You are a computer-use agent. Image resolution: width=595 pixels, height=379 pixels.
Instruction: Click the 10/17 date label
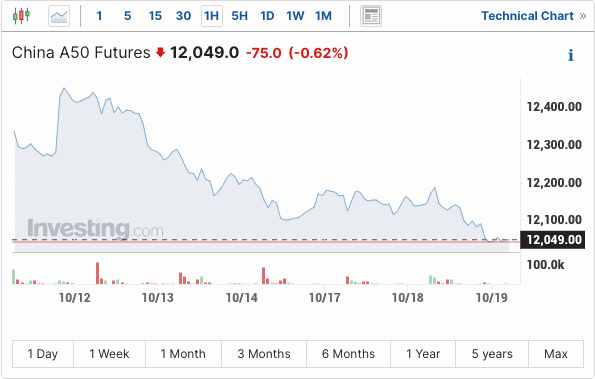click(325, 298)
